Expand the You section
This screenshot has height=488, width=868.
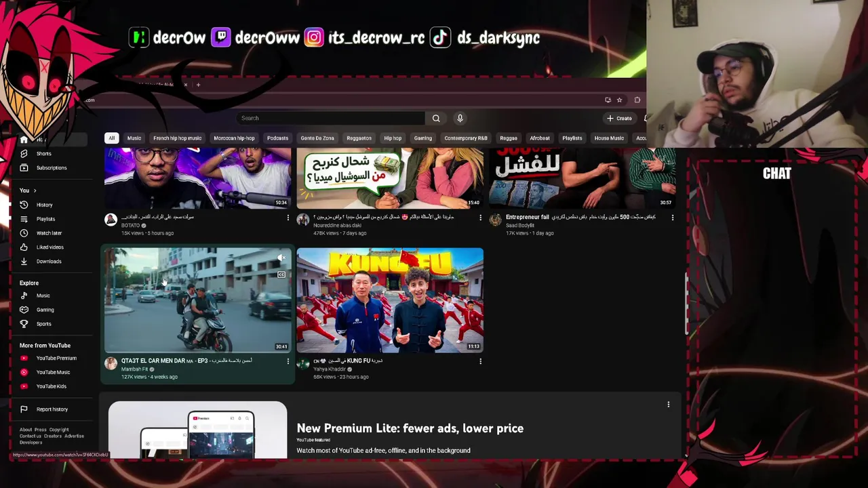[28, 190]
